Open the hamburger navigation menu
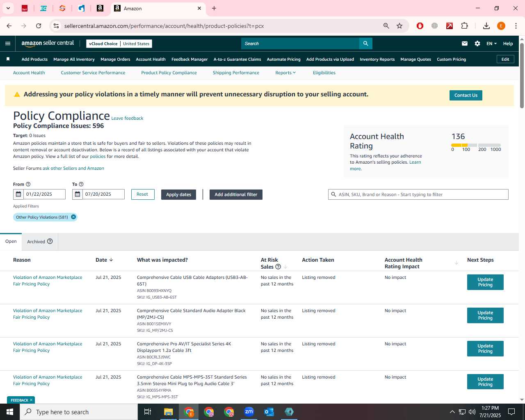 point(8,43)
